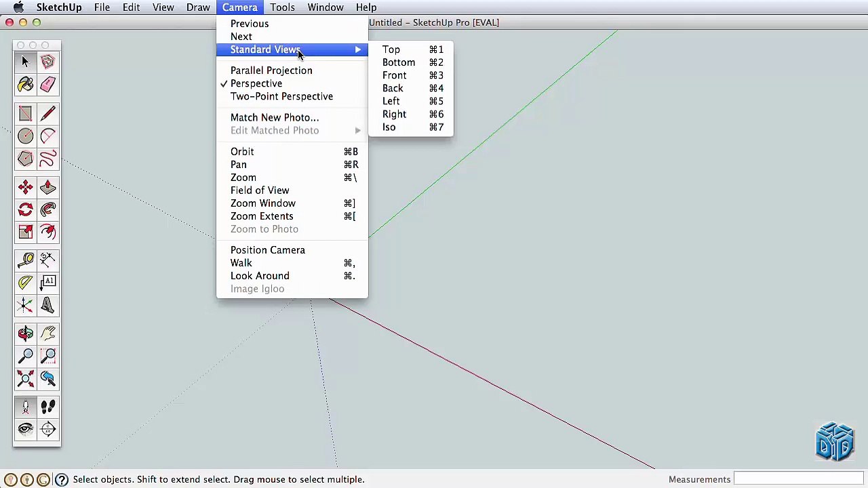This screenshot has height=488, width=868.
Task: Open the SketchUp application menu
Action: coord(59,7)
